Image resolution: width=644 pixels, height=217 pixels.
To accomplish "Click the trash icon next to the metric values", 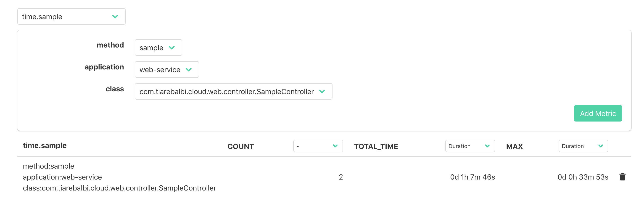I will point(622,177).
